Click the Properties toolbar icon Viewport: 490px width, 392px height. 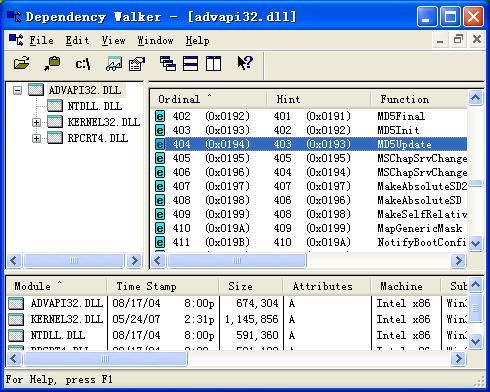tap(137, 63)
